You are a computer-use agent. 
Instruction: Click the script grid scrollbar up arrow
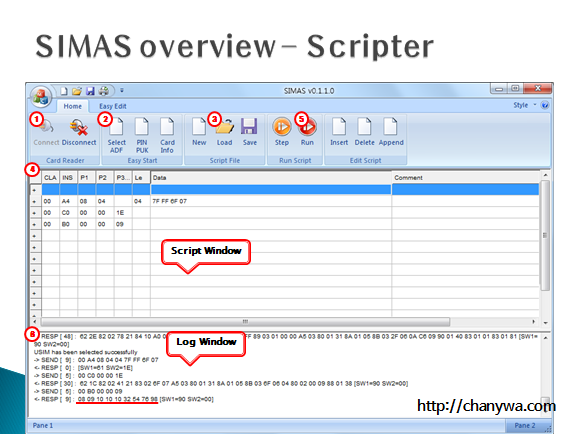coord(545,175)
